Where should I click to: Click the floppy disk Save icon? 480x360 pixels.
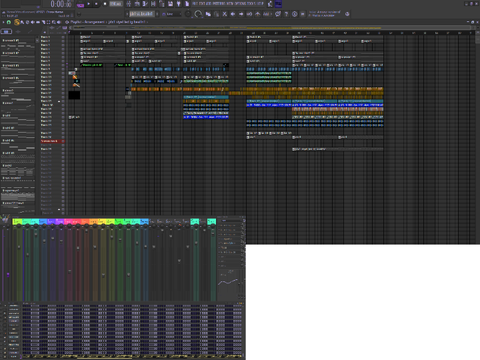170,4
